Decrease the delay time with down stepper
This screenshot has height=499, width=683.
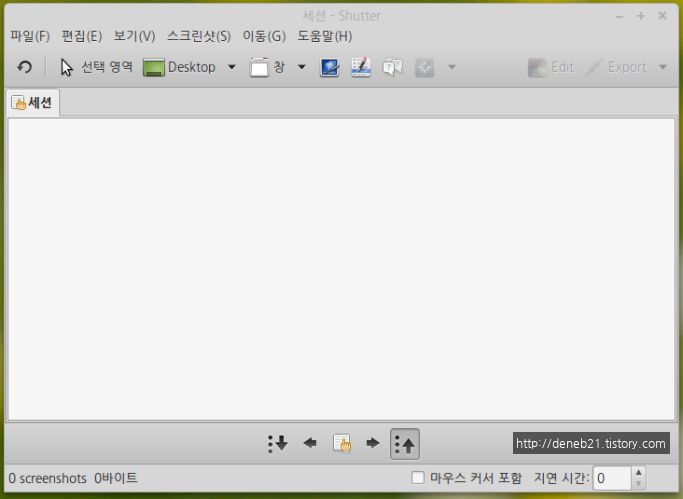pyautogui.click(x=639, y=484)
